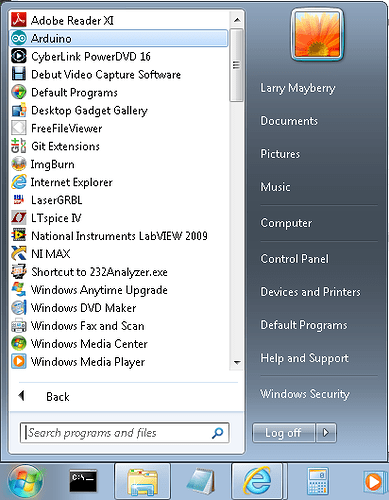Open the Windows Fax and Scan icon

tap(19, 326)
